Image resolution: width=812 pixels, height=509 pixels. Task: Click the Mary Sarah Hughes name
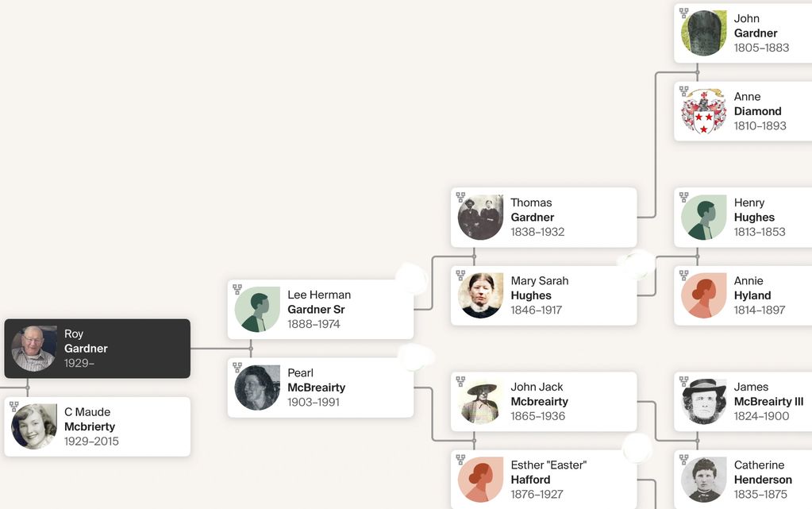click(539, 288)
